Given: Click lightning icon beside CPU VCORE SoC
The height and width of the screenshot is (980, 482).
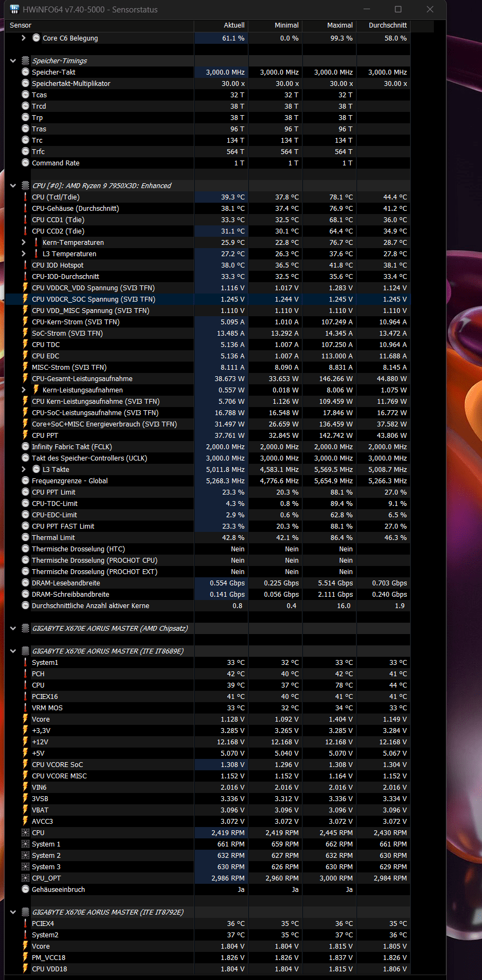Looking at the screenshot, I should pos(25,764).
